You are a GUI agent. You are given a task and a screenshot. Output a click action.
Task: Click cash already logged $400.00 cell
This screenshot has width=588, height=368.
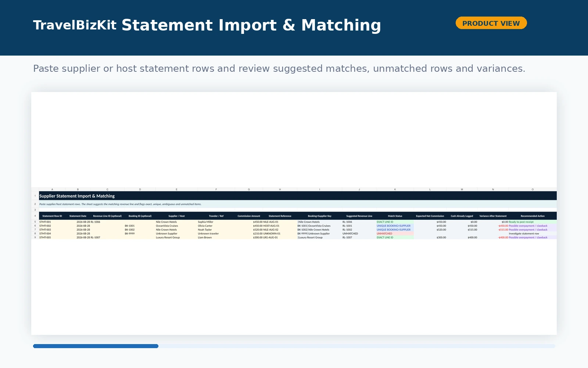click(x=462, y=237)
